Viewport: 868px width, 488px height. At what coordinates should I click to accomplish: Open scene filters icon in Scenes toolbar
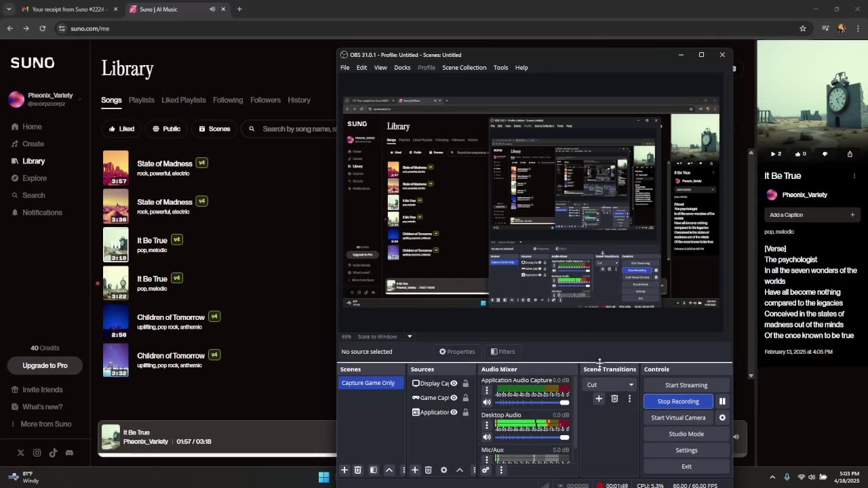(374, 470)
